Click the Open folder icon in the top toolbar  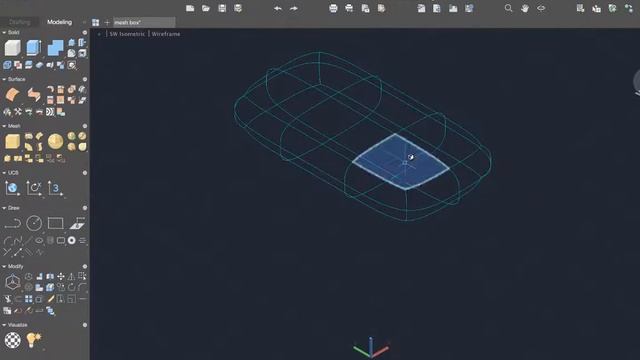coord(206,8)
